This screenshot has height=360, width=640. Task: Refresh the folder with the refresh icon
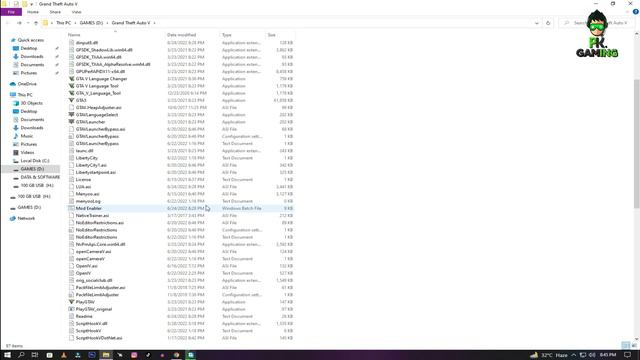tap(548, 23)
